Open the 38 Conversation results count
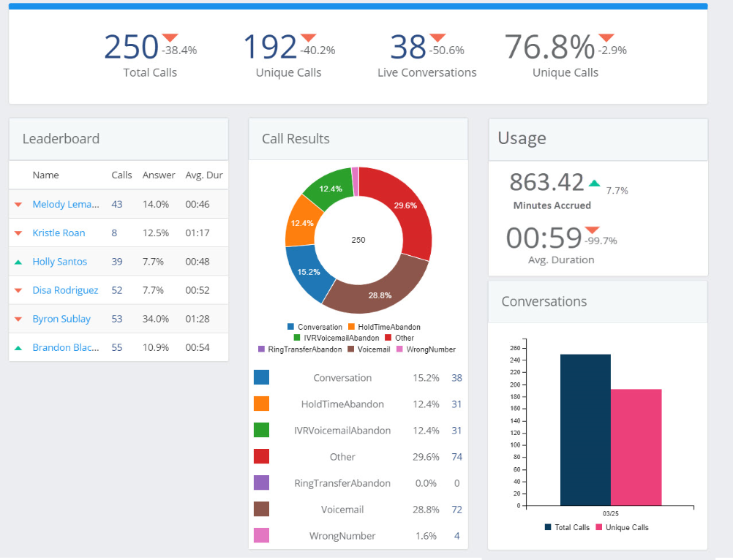The width and height of the screenshot is (733, 560). point(456,378)
